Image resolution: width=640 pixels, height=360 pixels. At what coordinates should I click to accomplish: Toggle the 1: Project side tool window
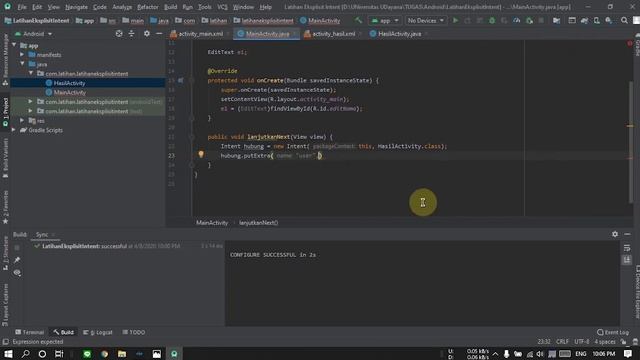(5, 112)
